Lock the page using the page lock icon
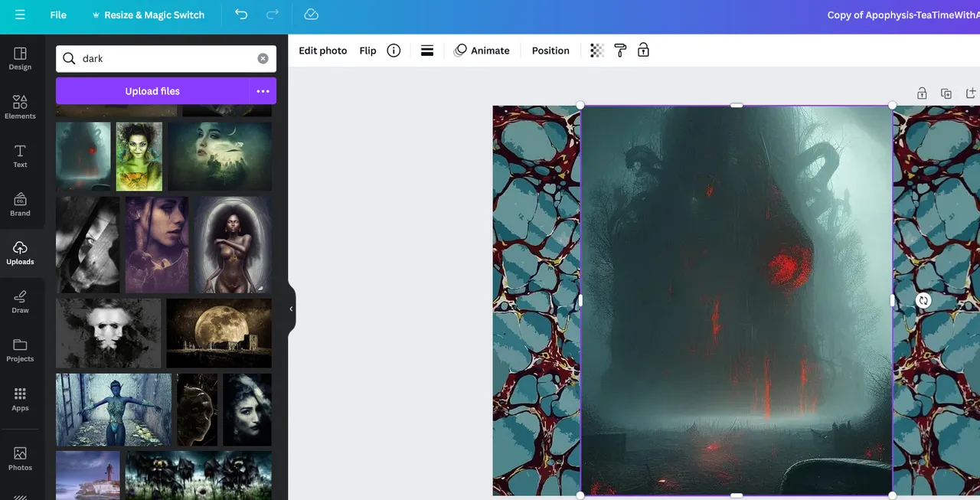 [922, 93]
